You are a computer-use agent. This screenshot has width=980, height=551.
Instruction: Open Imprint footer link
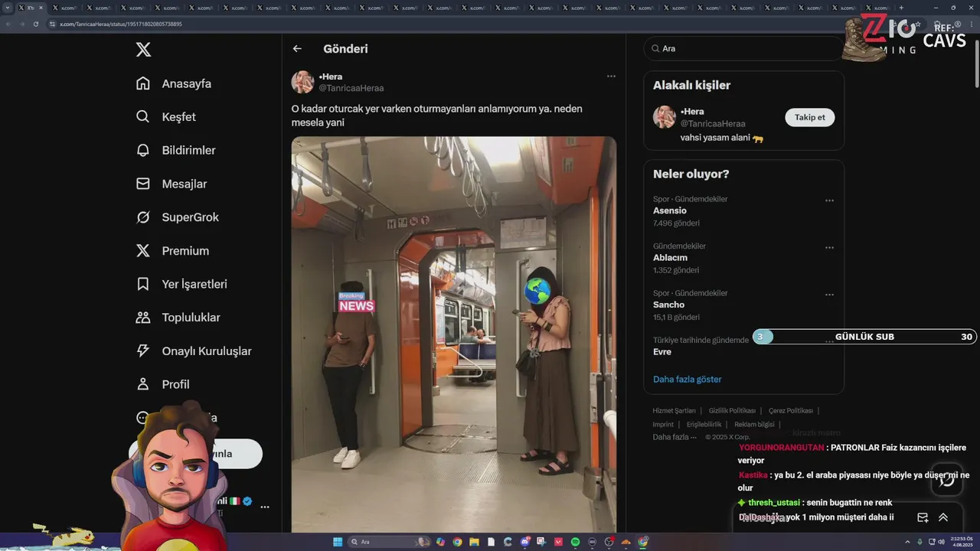(x=663, y=424)
